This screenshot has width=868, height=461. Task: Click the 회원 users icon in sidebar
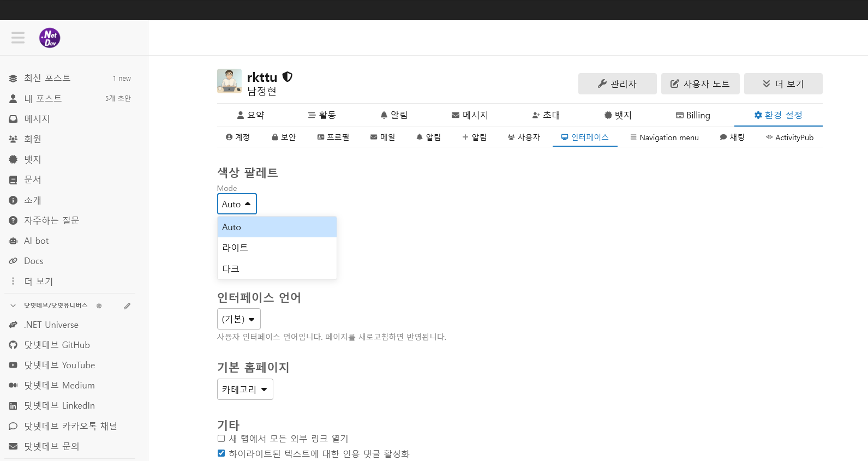pyautogui.click(x=13, y=139)
